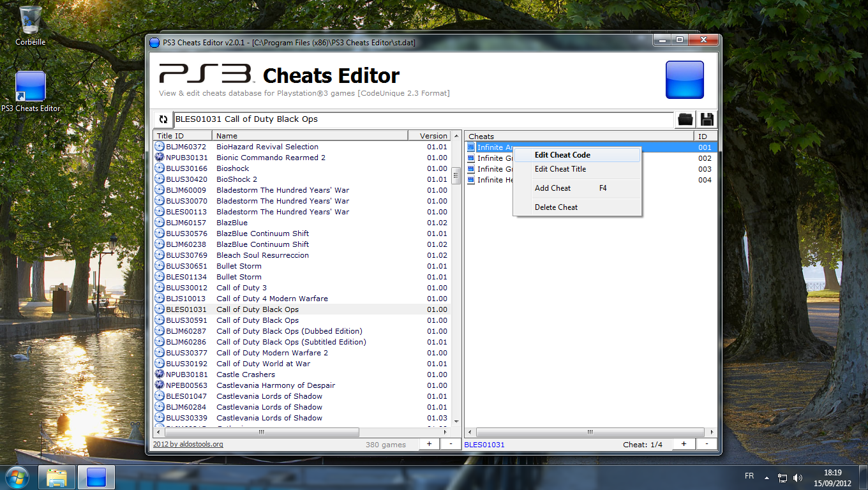Select Bladestorm row BLJM60009
This screenshot has height=490, width=868.
pos(302,190)
